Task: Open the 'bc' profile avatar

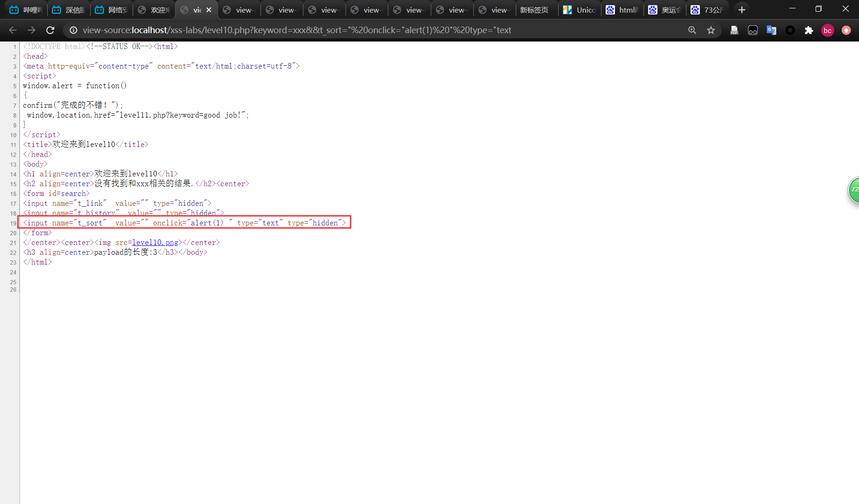Action: tap(827, 30)
